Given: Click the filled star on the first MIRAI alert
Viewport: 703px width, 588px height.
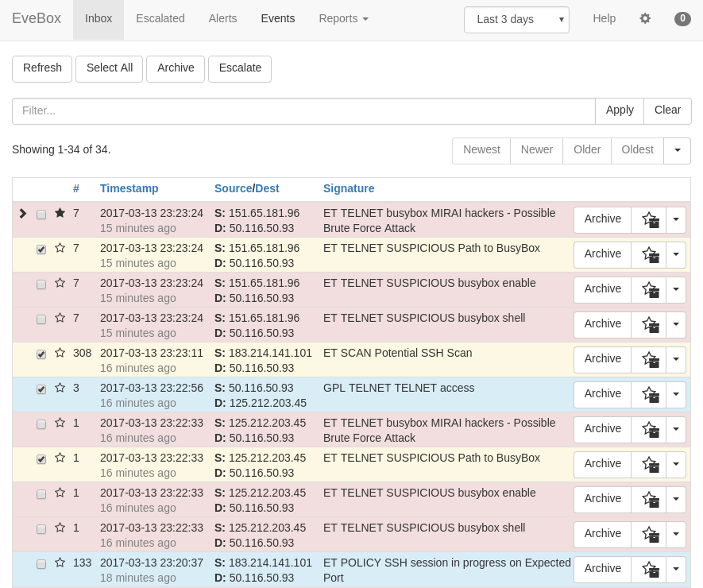Looking at the screenshot, I should (60, 214).
